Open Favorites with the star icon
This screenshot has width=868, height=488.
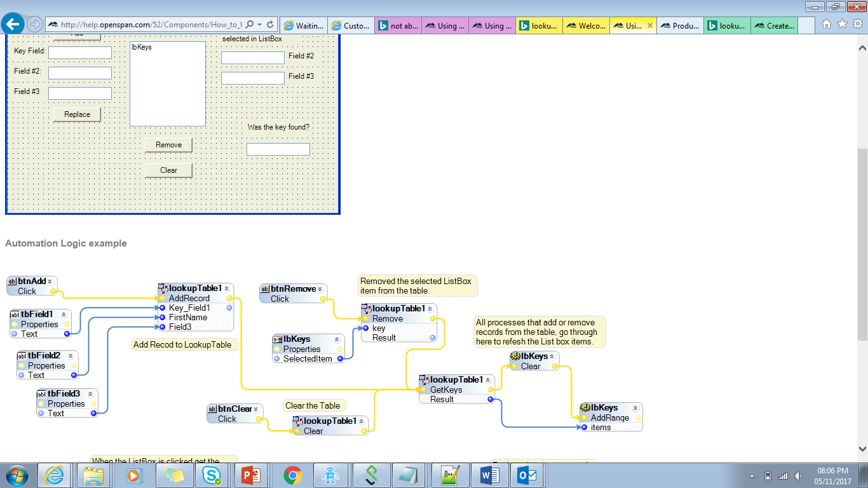(x=842, y=24)
